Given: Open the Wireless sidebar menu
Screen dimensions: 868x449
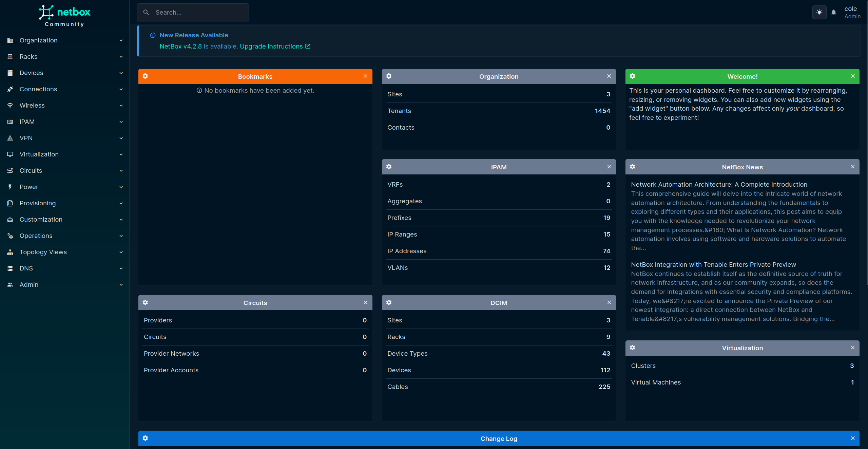Looking at the screenshot, I should pos(64,106).
